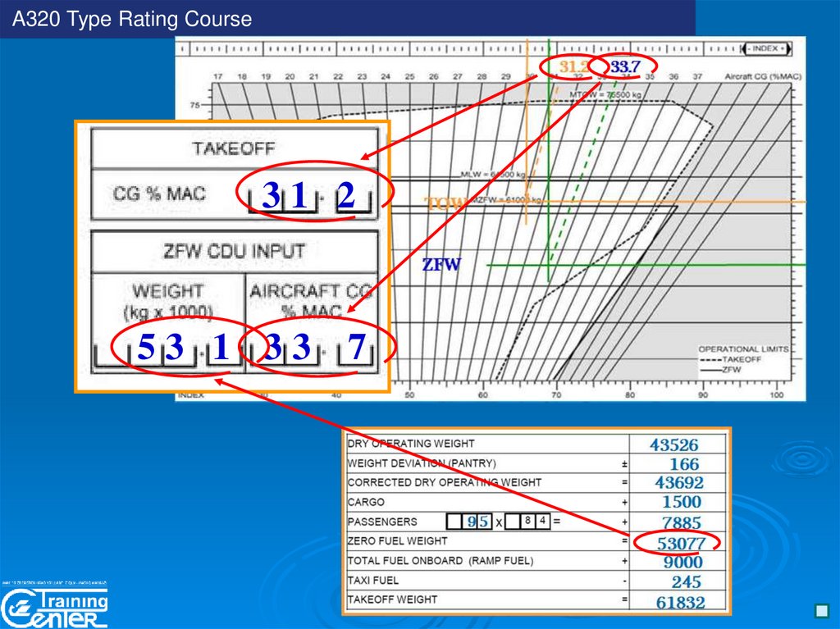Click the TAKEOFF WEIGHT row label
Image resolution: width=840 pixels, height=629 pixels.
pos(392,599)
